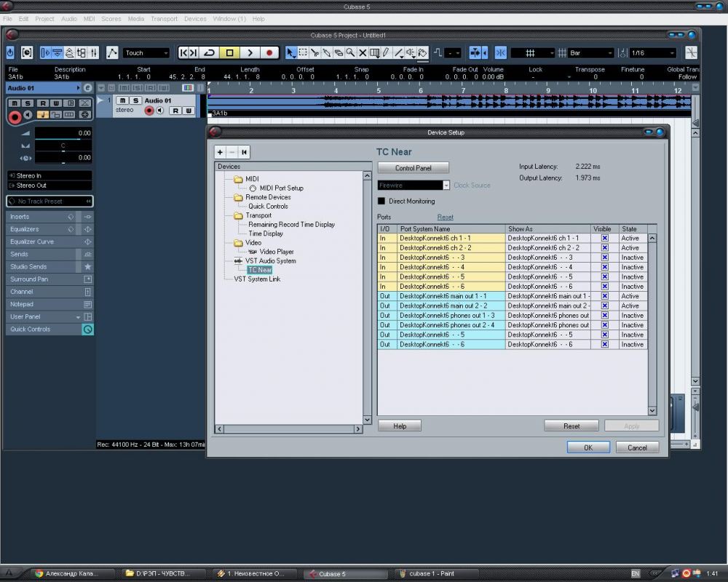Click the reset-devices arrow icon in Device Setup
The image size is (728, 582).
click(x=244, y=152)
